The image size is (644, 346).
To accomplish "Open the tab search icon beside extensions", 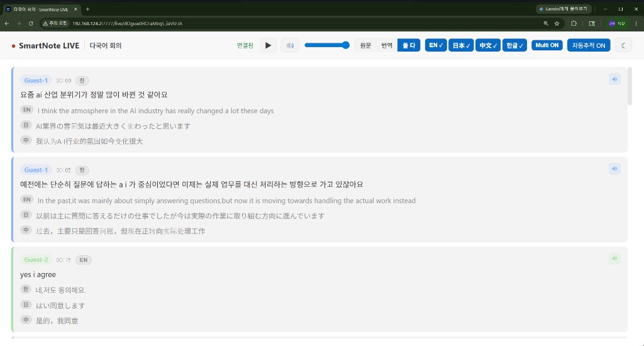I will point(592,23).
